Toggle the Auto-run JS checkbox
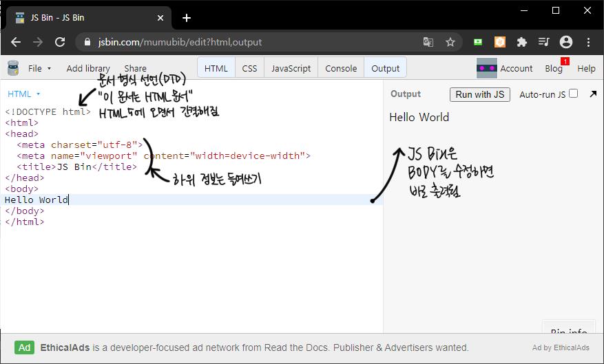Image resolution: width=604 pixels, height=364 pixels. [x=573, y=94]
